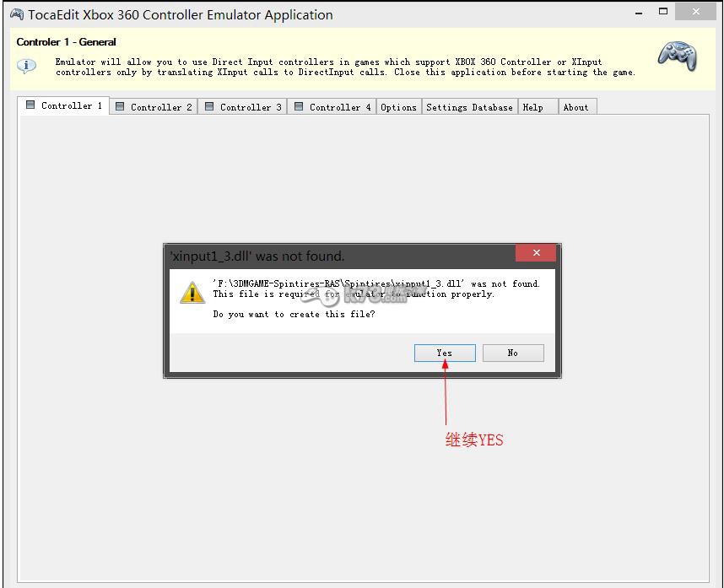Click the dialog title bar text
The width and height of the screenshot is (724, 588).
(257, 256)
